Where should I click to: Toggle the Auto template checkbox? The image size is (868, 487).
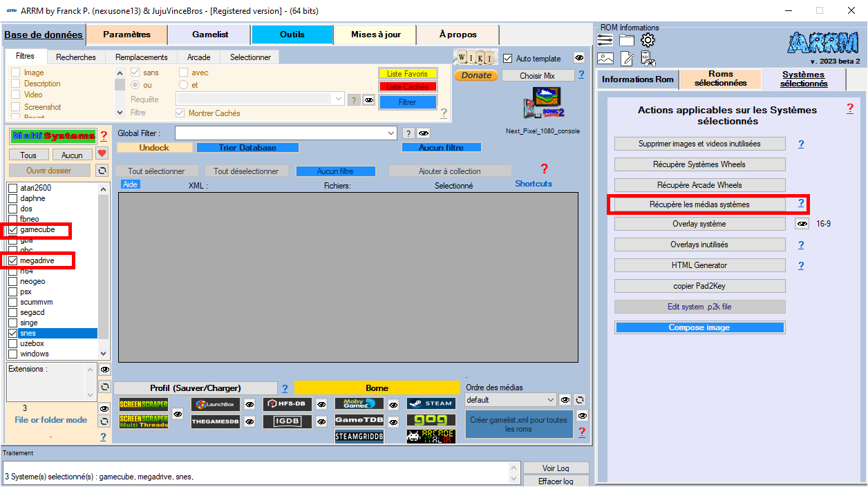(508, 59)
